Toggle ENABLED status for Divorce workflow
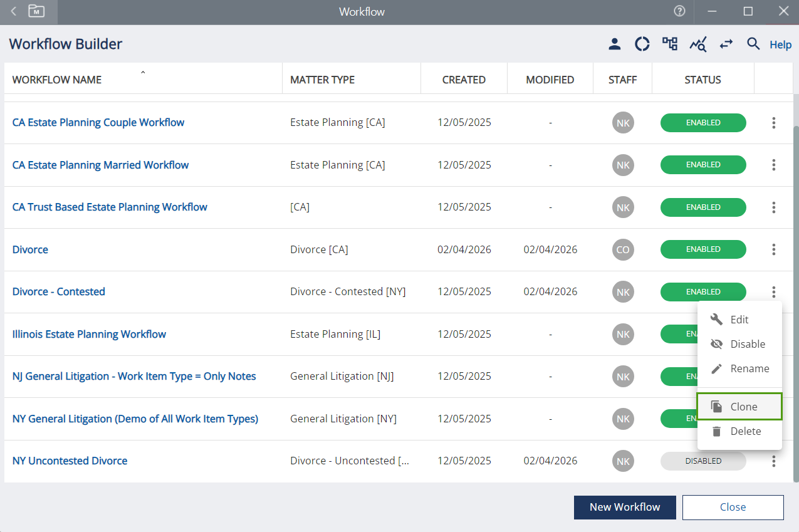 coord(702,249)
